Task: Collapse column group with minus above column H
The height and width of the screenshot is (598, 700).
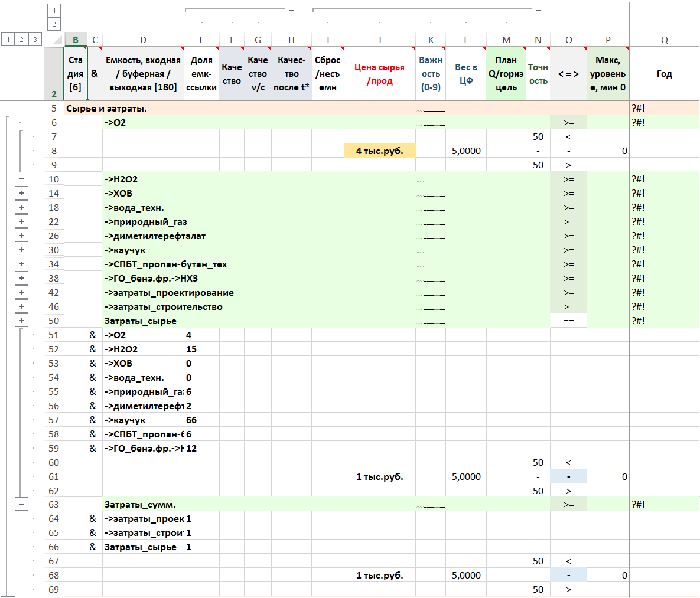Action: click(x=291, y=10)
